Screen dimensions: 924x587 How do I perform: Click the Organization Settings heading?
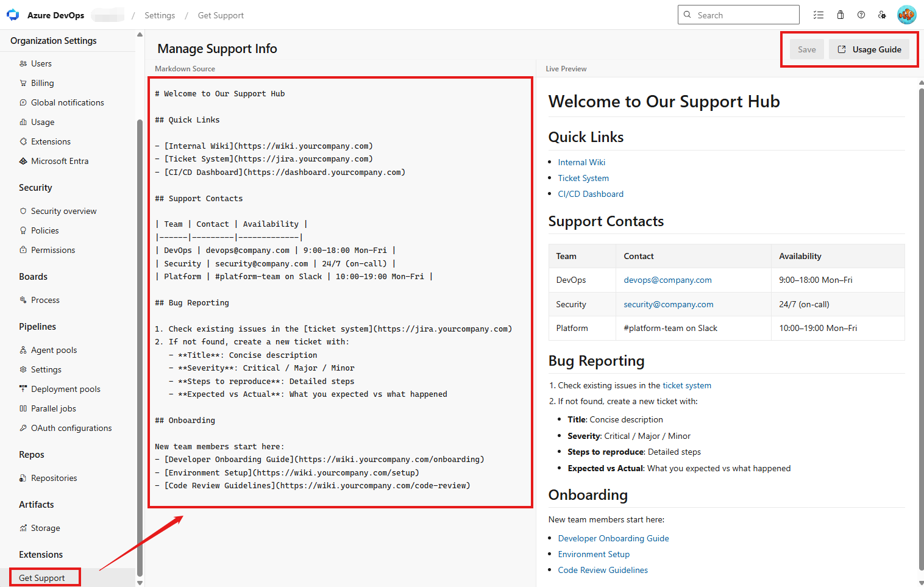[54, 41]
